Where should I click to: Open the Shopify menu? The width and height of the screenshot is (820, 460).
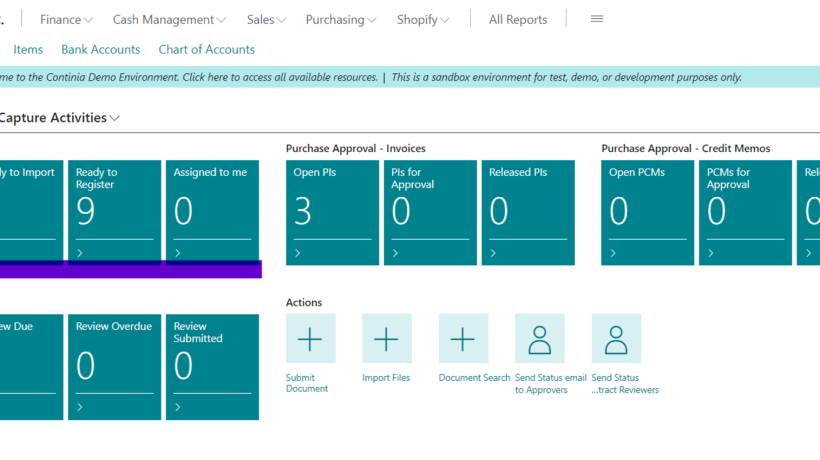(423, 20)
